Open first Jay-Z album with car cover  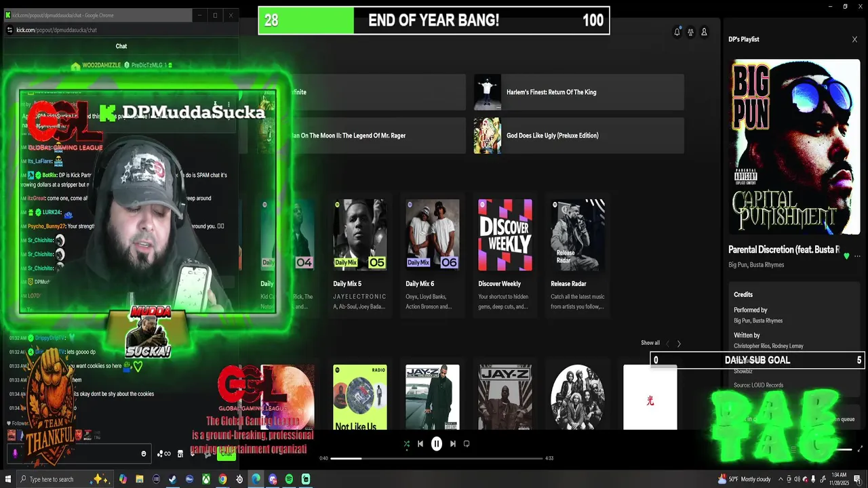(433, 397)
